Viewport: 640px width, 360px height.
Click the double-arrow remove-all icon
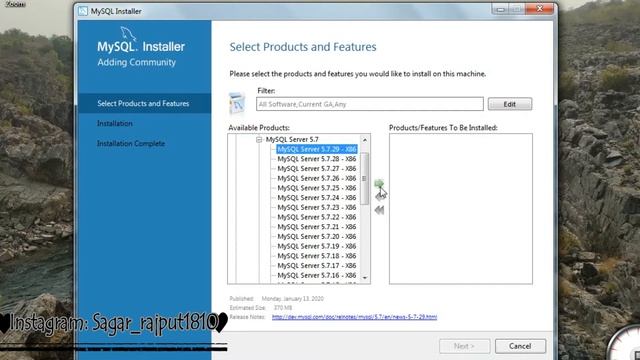(x=379, y=210)
